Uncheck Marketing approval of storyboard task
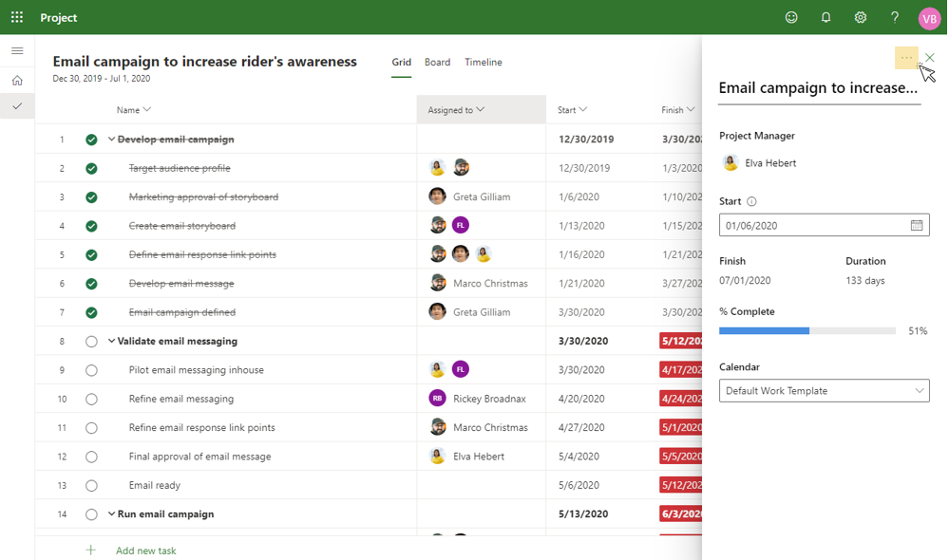Image resolution: width=949 pixels, height=560 pixels. coord(91,197)
